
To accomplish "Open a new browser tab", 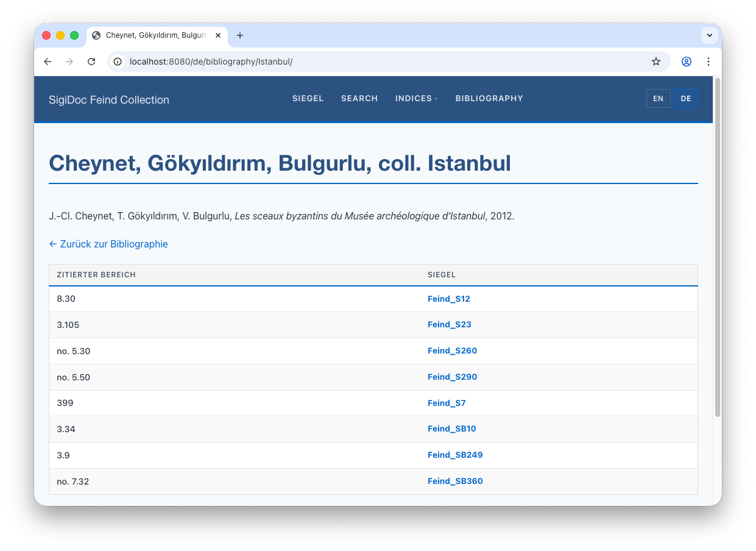I will pyautogui.click(x=240, y=35).
